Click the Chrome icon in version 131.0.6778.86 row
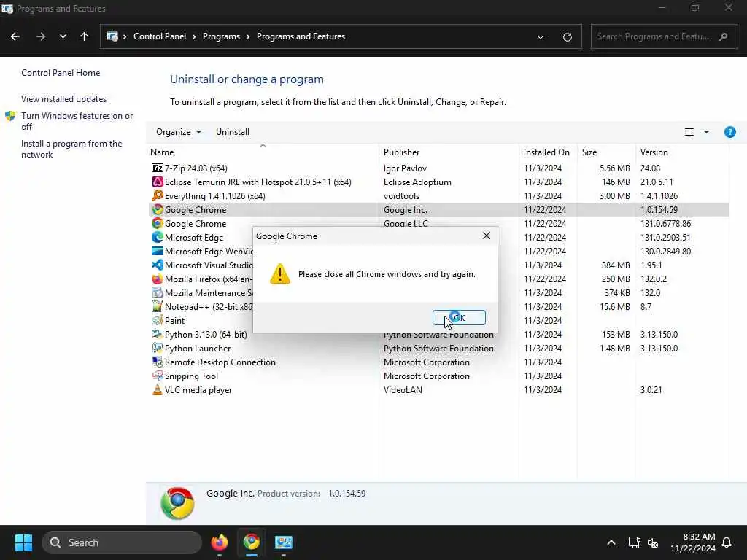Screen dimensions: 747x560 158,223
